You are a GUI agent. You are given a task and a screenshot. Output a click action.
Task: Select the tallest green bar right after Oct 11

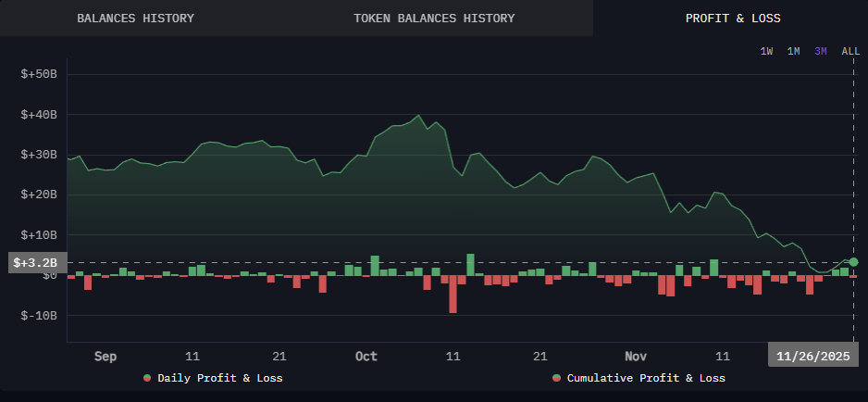470,264
